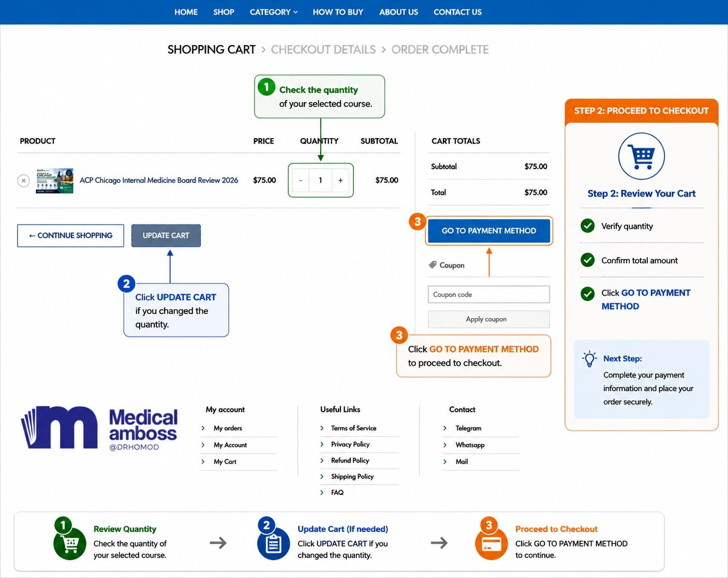
Task: Click the UPDATE CART button
Action: pyautogui.click(x=166, y=235)
